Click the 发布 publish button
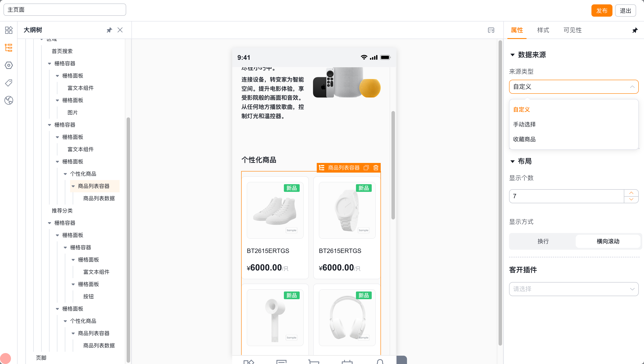644x364 pixels. tap(602, 11)
